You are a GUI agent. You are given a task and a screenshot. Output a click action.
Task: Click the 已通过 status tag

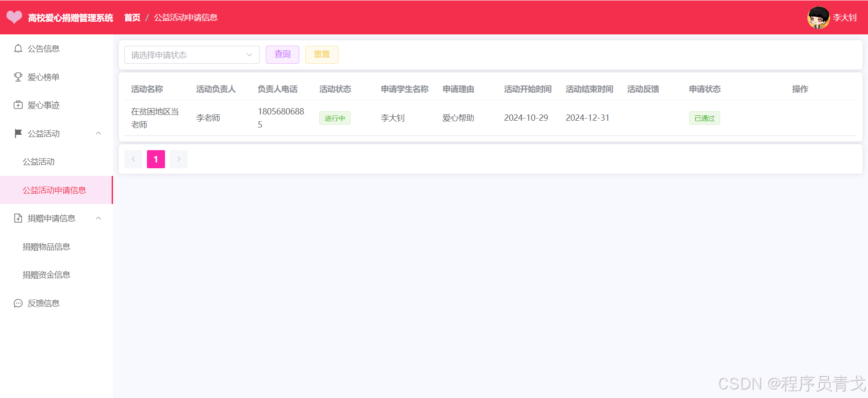click(x=704, y=118)
